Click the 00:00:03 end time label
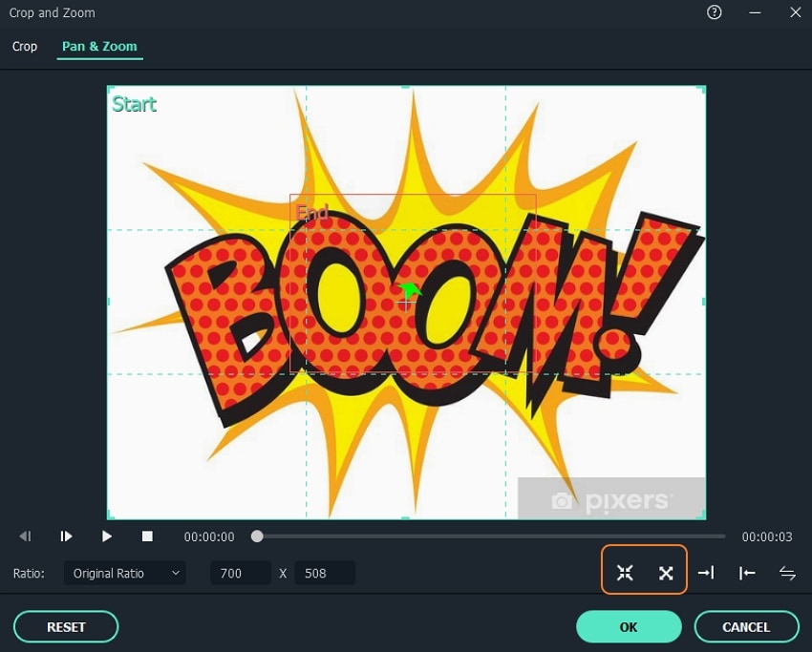Image resolution: width=812 pixels, height=652 pixels. [767, 536]
